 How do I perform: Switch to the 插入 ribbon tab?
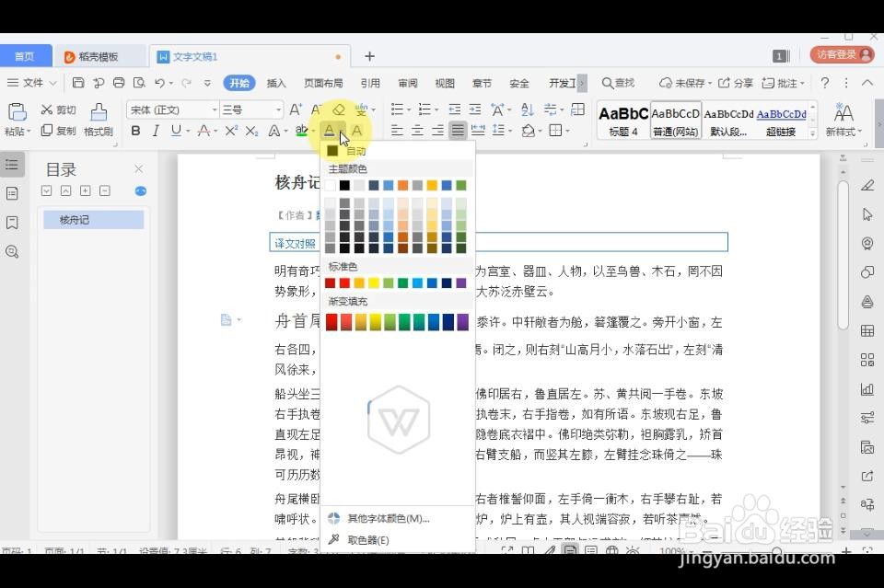coord(276,83)
